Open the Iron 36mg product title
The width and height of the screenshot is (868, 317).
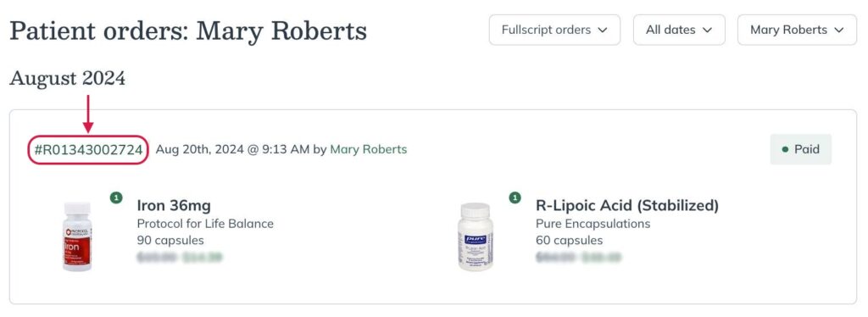[x=174, y=206]
